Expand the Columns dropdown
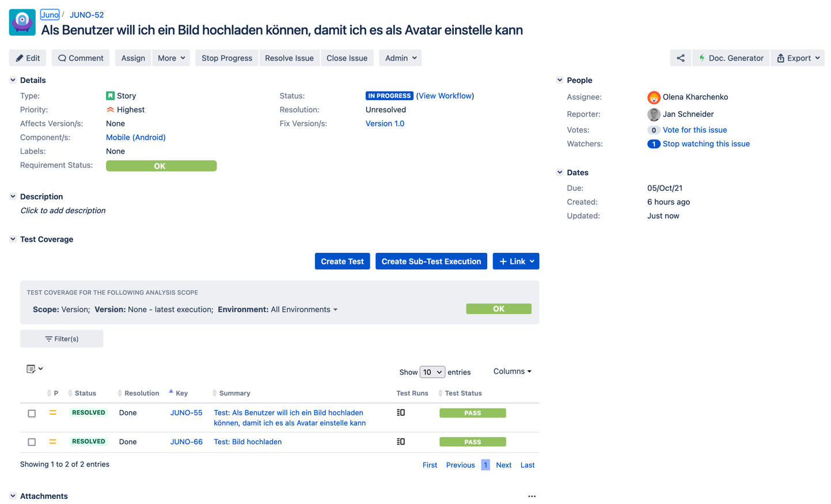 click(512, 372)
